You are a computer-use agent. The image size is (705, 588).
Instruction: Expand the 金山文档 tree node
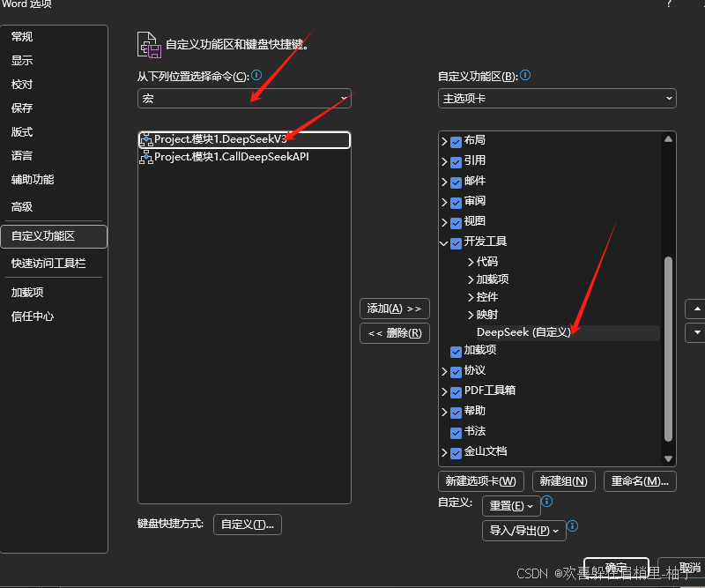point(444,453)
